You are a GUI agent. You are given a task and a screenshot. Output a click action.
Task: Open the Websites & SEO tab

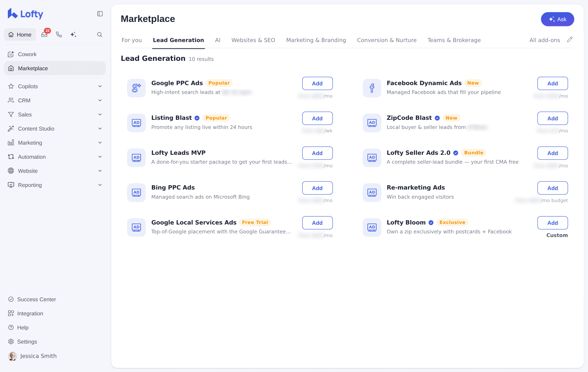pyautogui.click(x=253, y=40)
